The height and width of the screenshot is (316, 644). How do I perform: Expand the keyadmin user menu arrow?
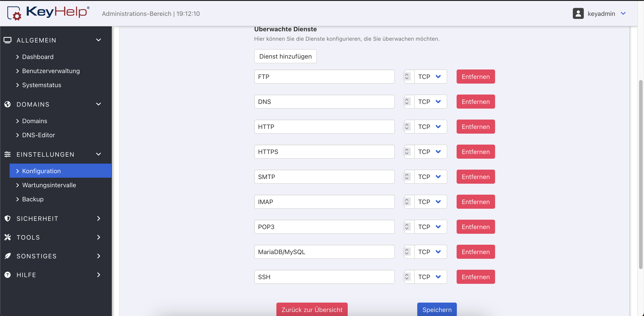pyautogui.click(x=623, y=13)
